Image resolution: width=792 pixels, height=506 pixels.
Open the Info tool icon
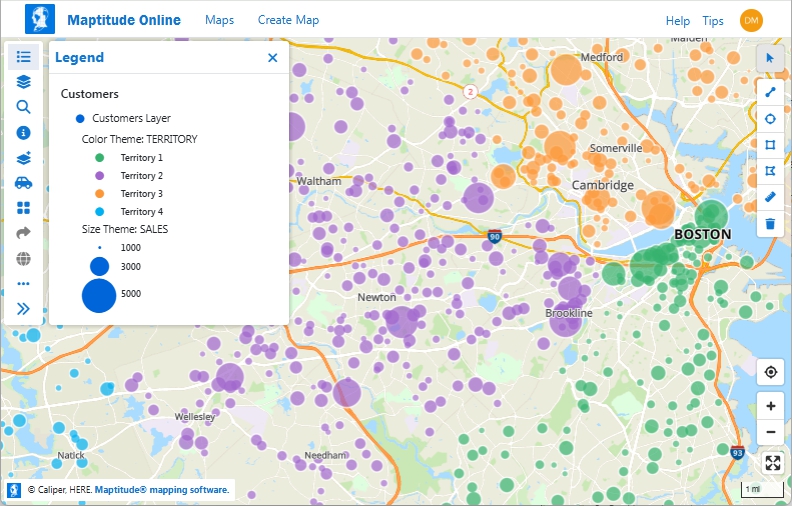[x=24, y=132]
